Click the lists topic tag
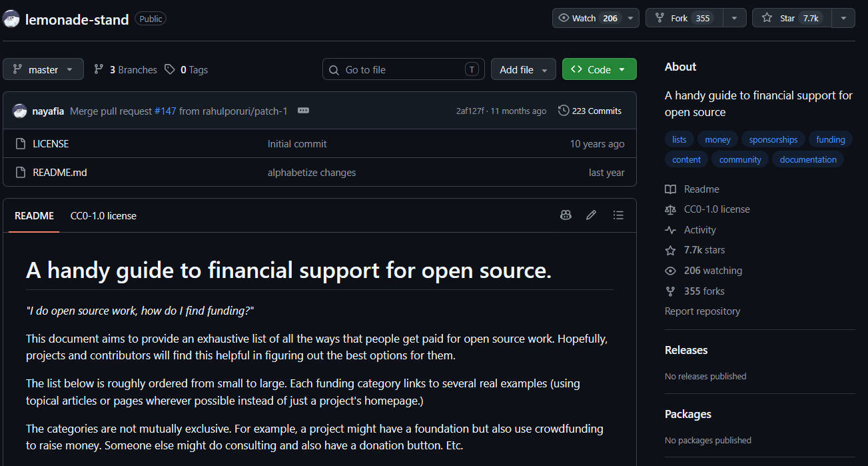Image resolution: width=868 pixels, height=466 pixels. coord(679,139)
